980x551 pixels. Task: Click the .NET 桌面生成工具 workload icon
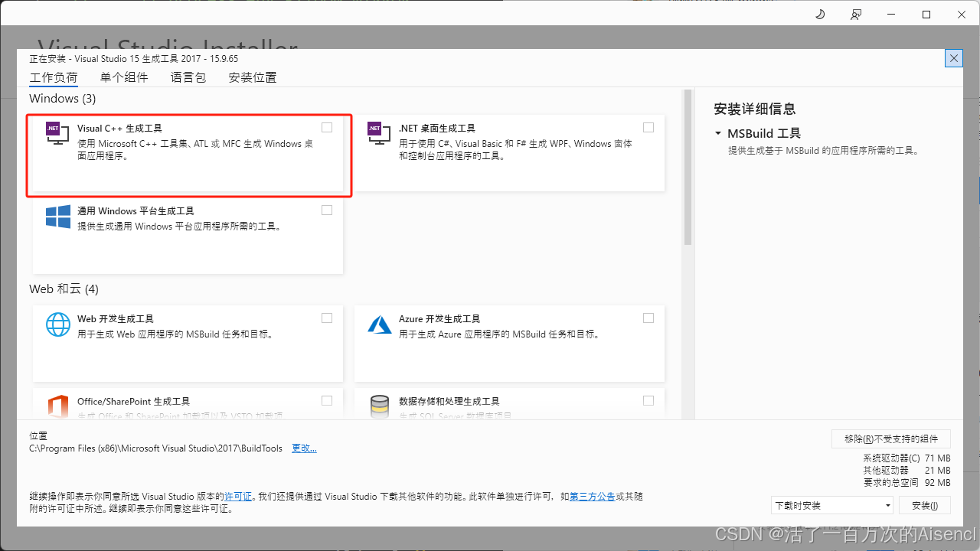coord(380,135)
